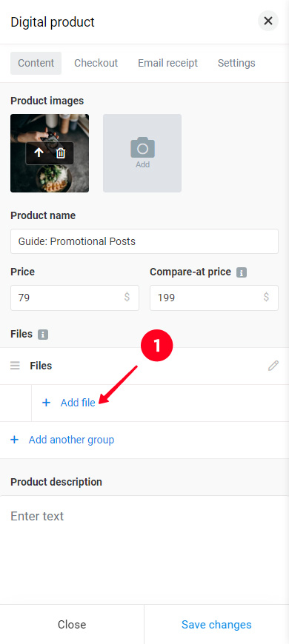
Task: Focus the Product name input field
Action: (144, 241)
